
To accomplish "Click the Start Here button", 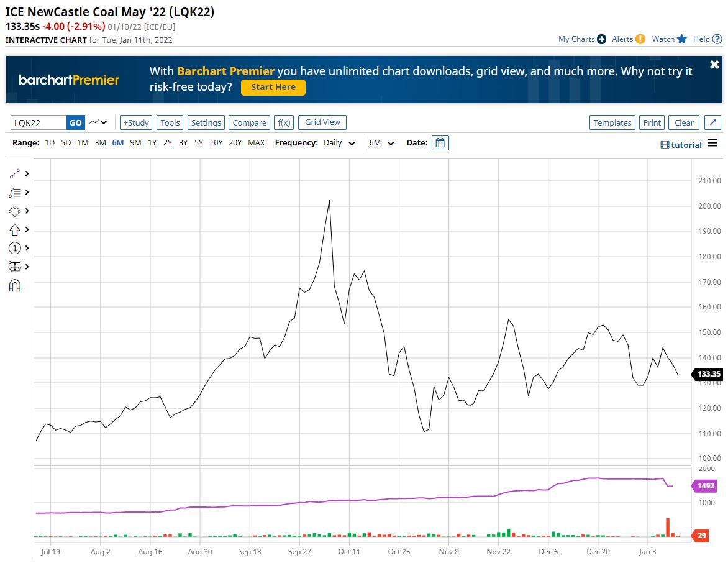I will point(273,88).
